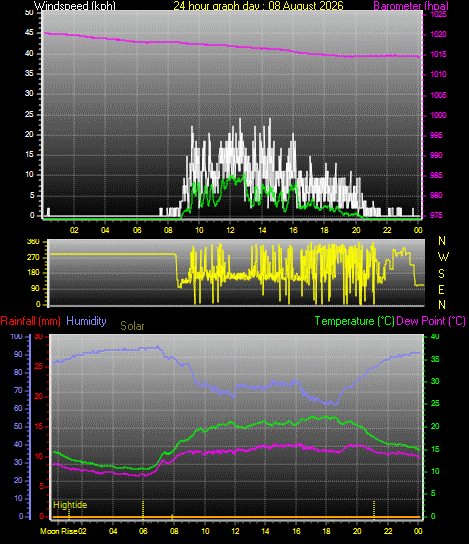Screen dimensions: 469x544
Task: Click 90 on the wind direction axis
Action: click(35, 289)
